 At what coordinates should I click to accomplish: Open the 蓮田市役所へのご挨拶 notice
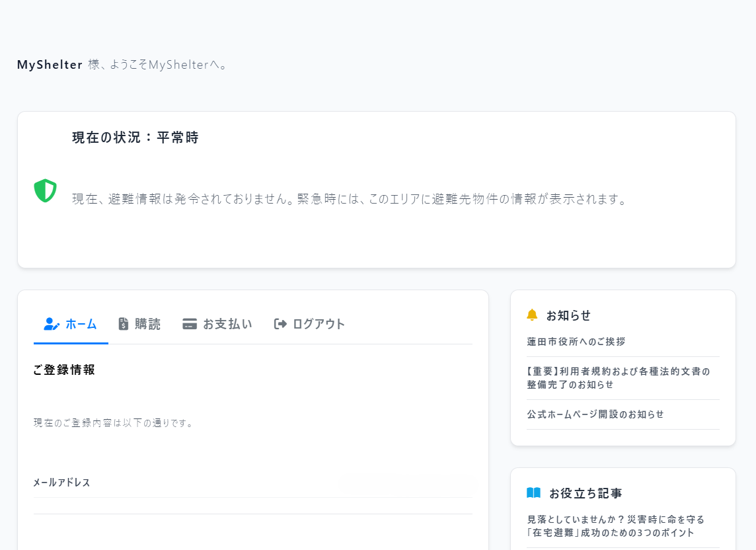[x=576, y=342]
